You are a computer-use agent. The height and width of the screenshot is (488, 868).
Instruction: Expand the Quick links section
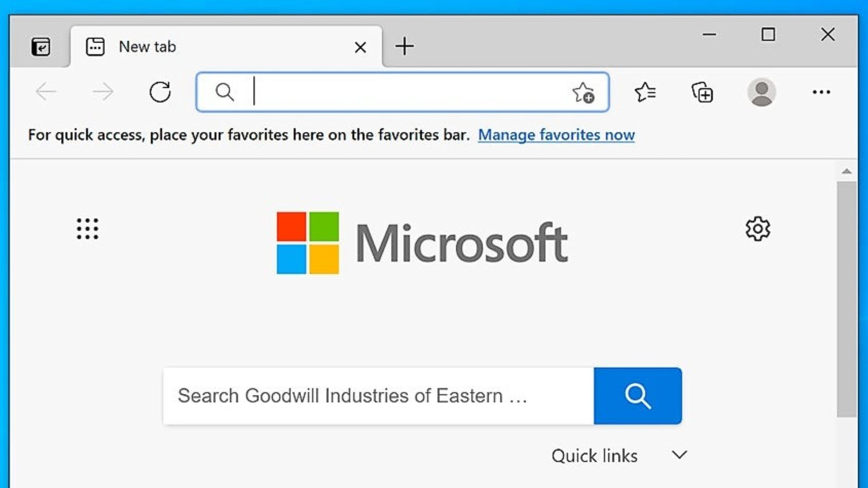point(679,455)
